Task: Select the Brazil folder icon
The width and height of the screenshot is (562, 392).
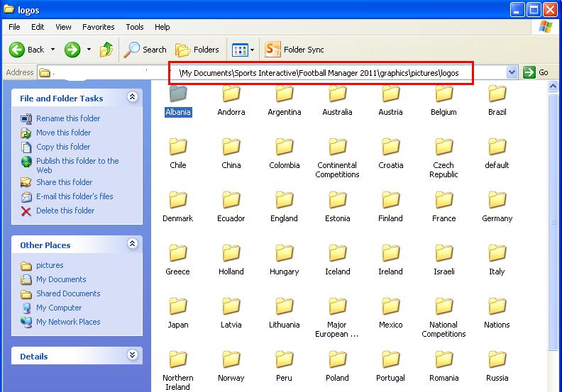Action: pos(497,94)
